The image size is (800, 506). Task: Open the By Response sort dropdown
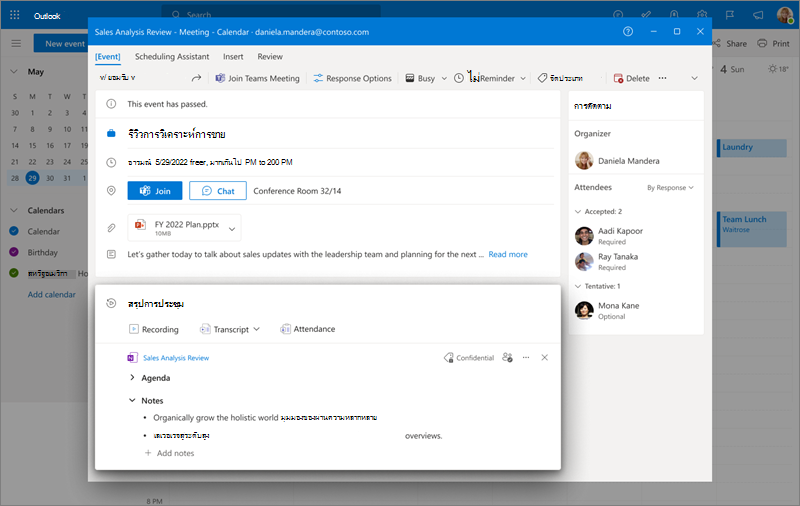pos(670,188)
